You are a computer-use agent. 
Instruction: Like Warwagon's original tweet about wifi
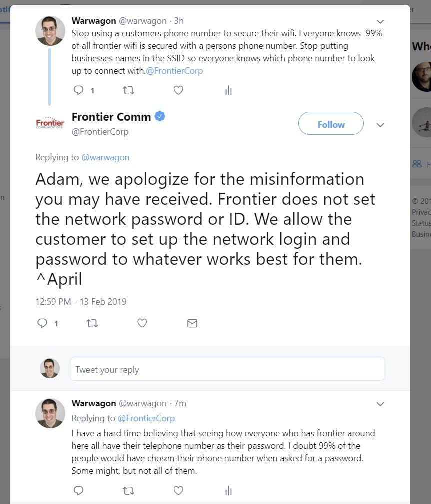click(x=178, y=90)
